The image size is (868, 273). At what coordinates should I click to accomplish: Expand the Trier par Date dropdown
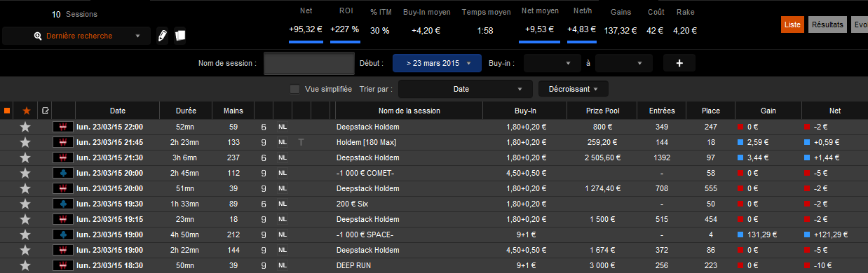(x=461, y=90)
